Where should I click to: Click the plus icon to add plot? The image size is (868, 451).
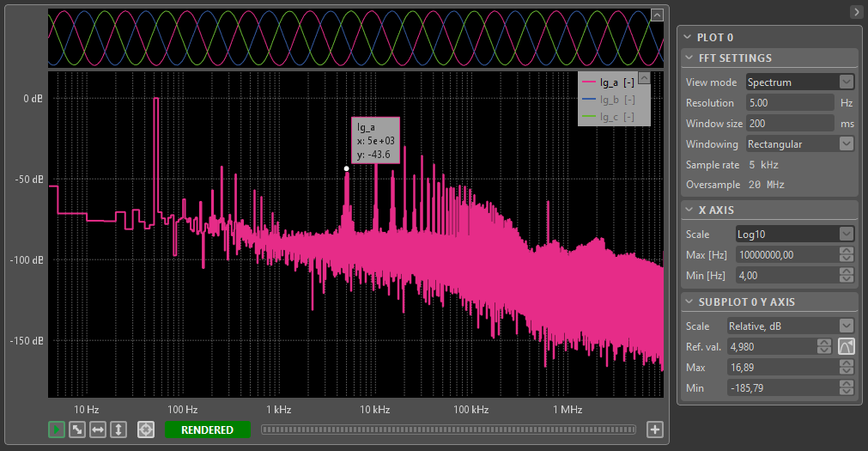[x=655, y=430]
